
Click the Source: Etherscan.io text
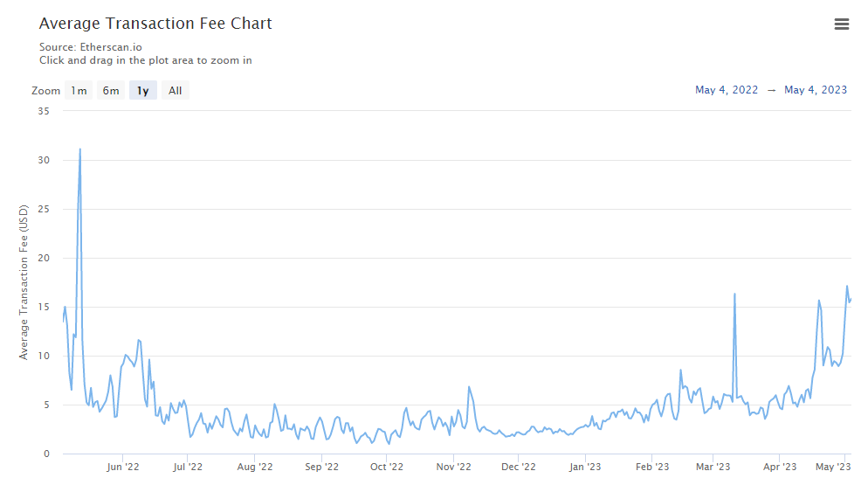click(x=91, y=47)
